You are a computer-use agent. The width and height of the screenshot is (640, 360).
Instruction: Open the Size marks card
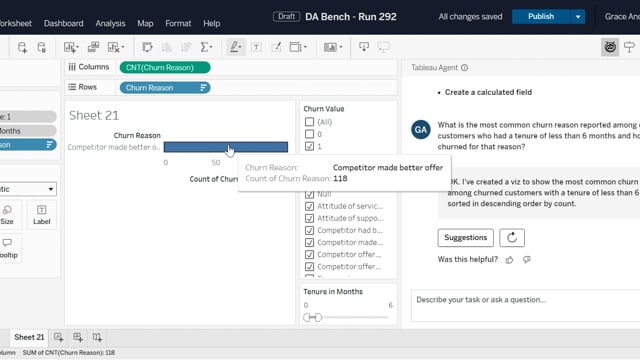[7, 215]
